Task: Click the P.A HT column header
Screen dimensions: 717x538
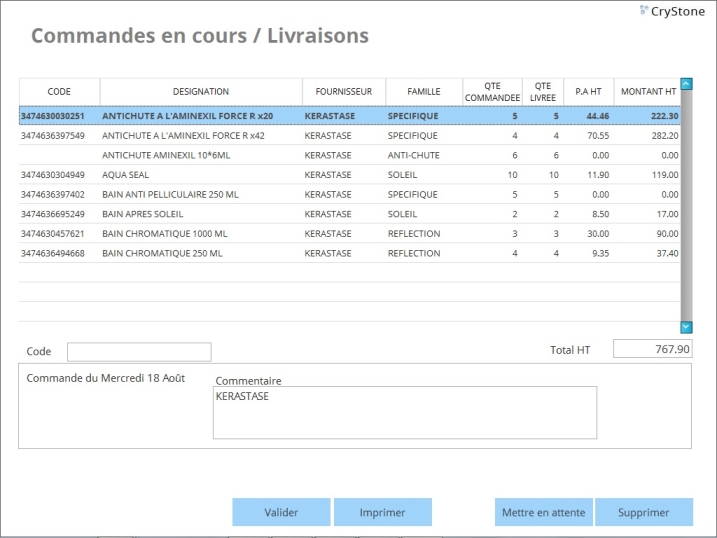Action: pyautogui.click(x=589, y=91)
